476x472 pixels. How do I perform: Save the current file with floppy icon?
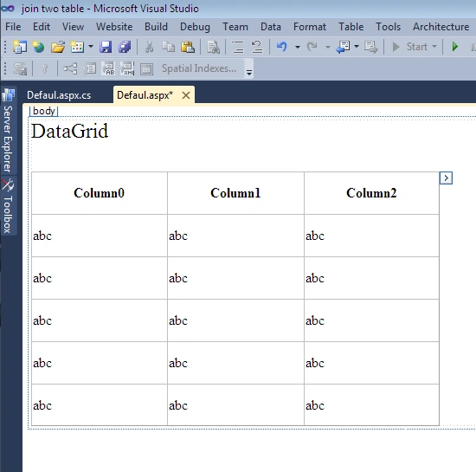tap(106, 47)
